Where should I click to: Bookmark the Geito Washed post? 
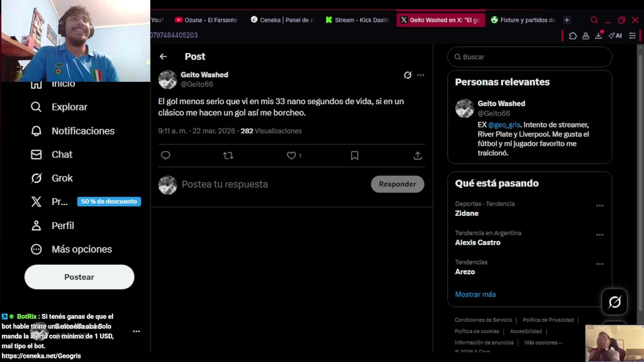pos(355,155)
